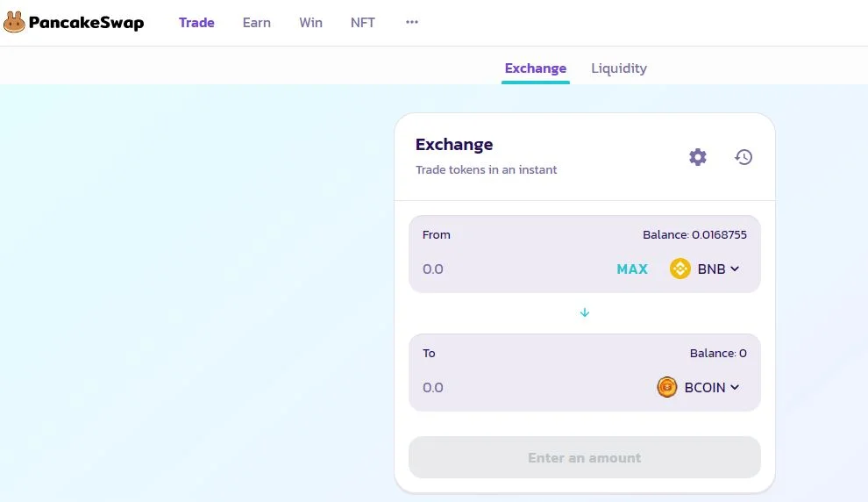868x502 pixels.
Task: Expand the BCOIN token selector chevron
Action: pyautogui.click(x=735, y=387)
